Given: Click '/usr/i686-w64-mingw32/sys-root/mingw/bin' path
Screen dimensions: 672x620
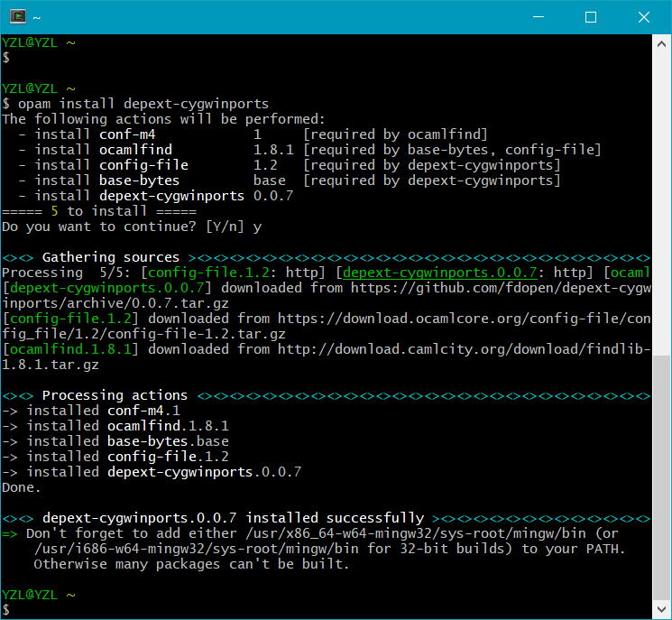Looking at the screenshot, I should tap(197, 549).
